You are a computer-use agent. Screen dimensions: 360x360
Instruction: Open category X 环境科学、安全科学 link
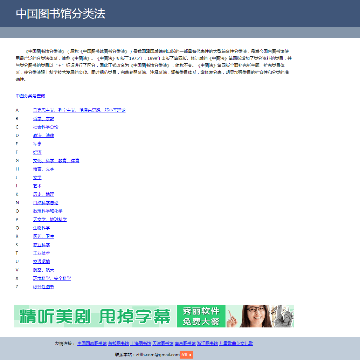[x=52, y=278]
